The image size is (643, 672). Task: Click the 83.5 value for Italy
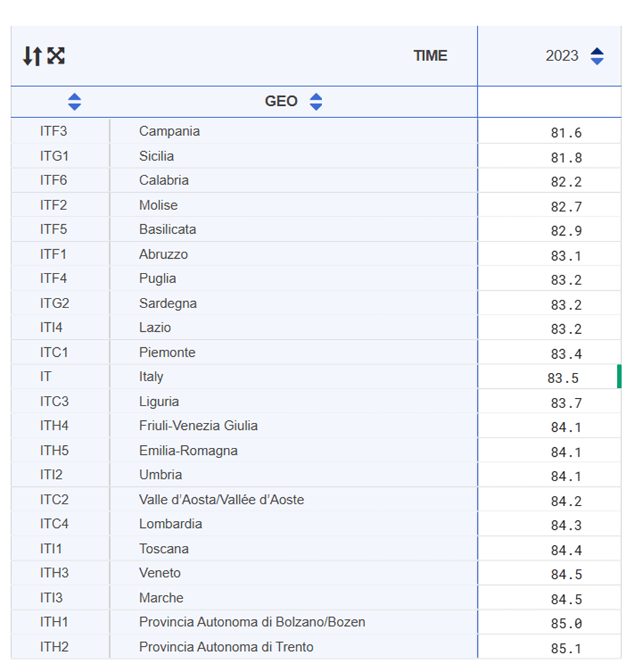click(563, 378)
